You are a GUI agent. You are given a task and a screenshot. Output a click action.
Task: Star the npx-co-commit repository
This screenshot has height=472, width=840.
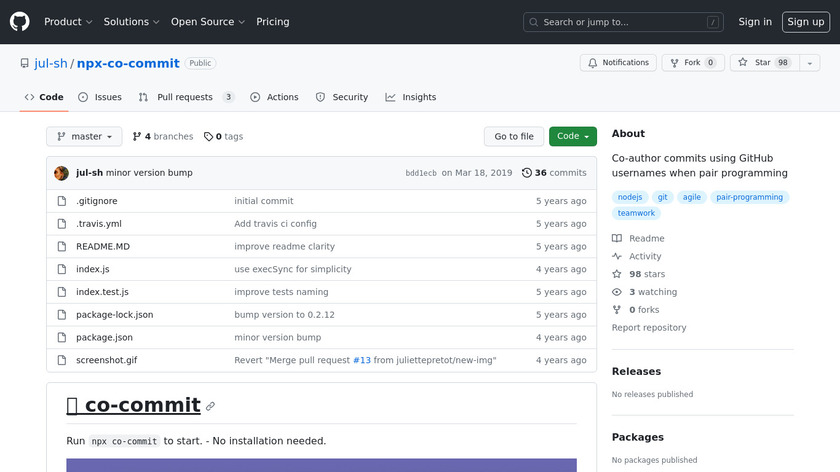click(756, 63)
